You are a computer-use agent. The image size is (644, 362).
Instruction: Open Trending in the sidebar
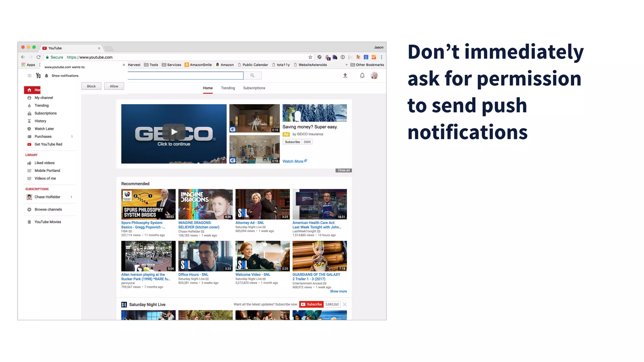(42, 106)
